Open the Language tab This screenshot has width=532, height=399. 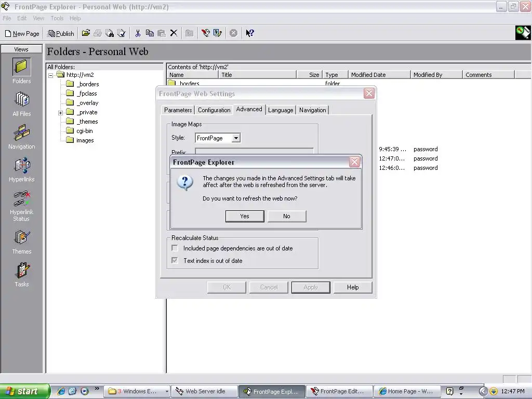click(x=280, y=110)
